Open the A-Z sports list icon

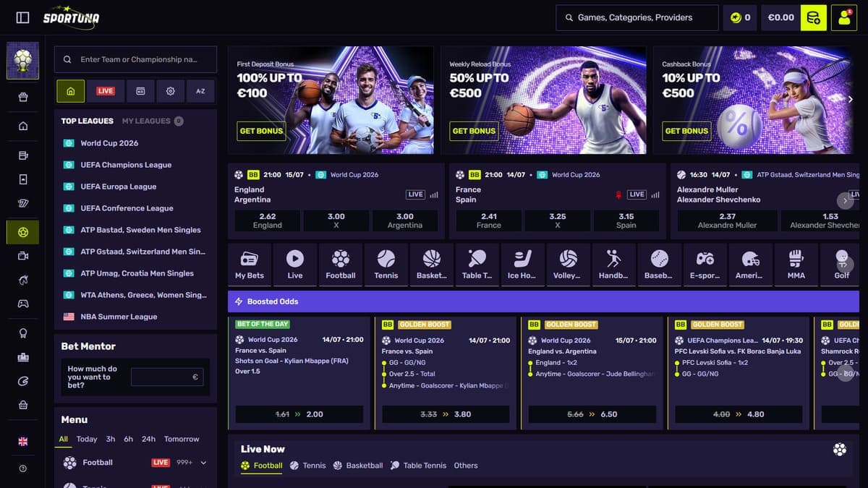[200, 91]
